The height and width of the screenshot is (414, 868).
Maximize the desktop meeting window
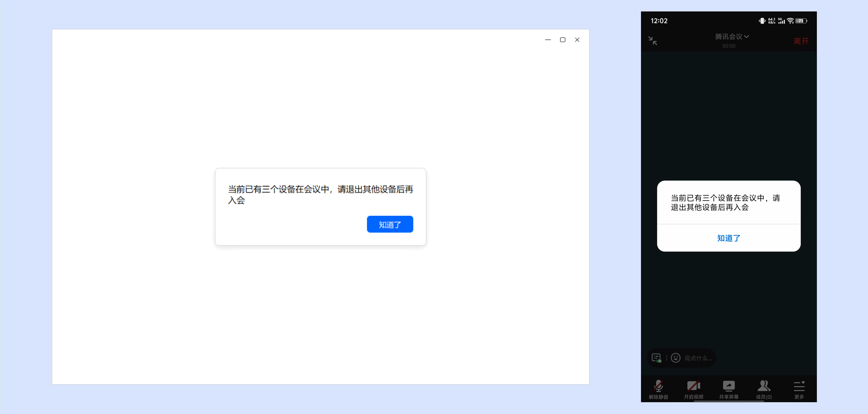pyautogui.click(x=562, y=40)
